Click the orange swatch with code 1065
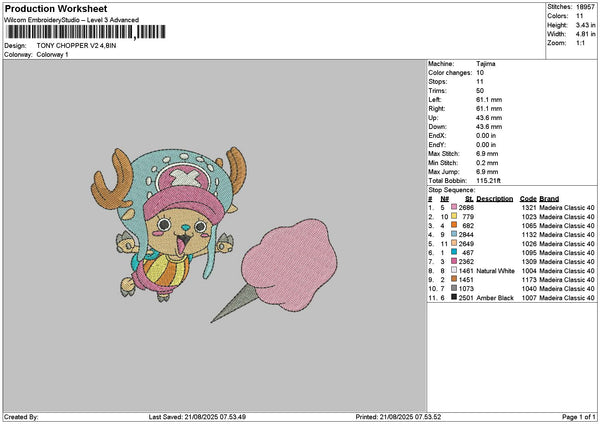Screen dimensions: 600x424 coord(455,225)
